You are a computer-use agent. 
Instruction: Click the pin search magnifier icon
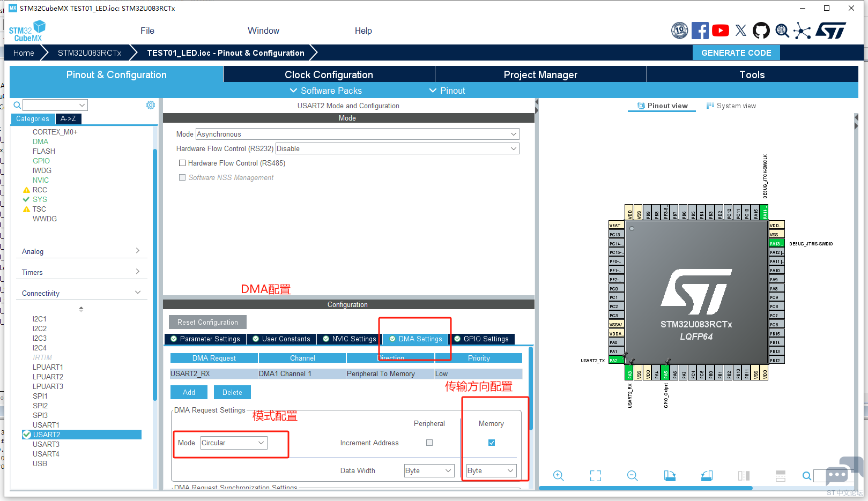click(x=806, y=476)
